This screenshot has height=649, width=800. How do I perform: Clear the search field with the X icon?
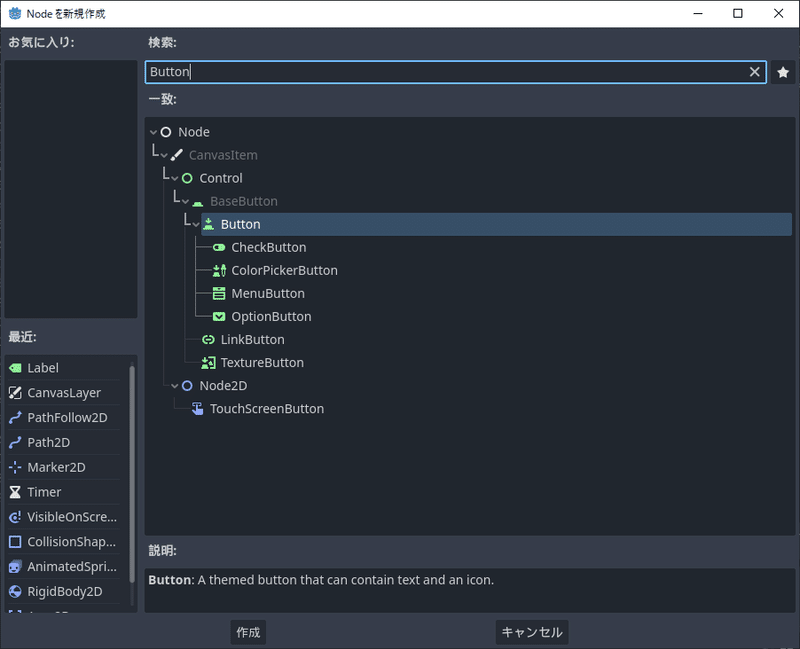[754, 72]
